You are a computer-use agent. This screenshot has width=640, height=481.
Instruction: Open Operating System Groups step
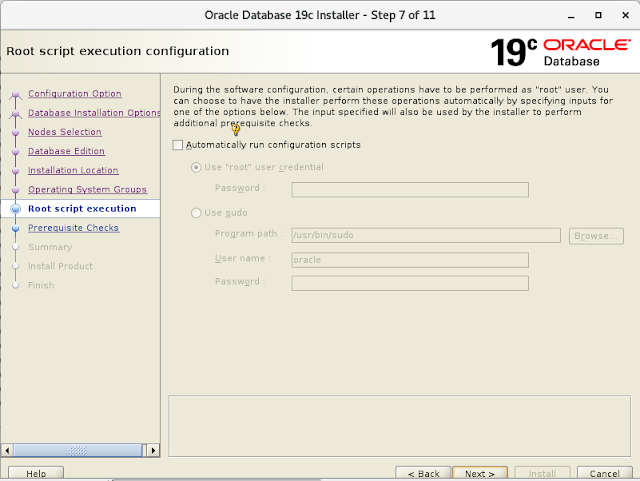click(87, 189)
